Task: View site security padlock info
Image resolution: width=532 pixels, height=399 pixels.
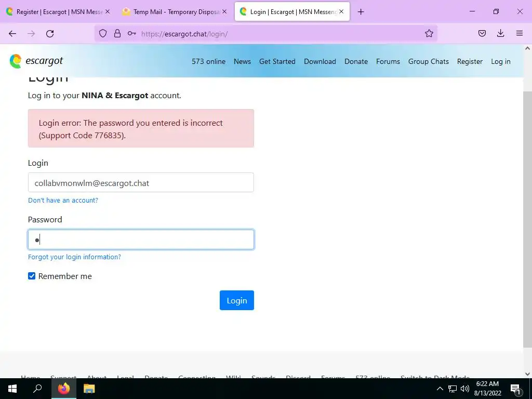Action: click(117, 33)
